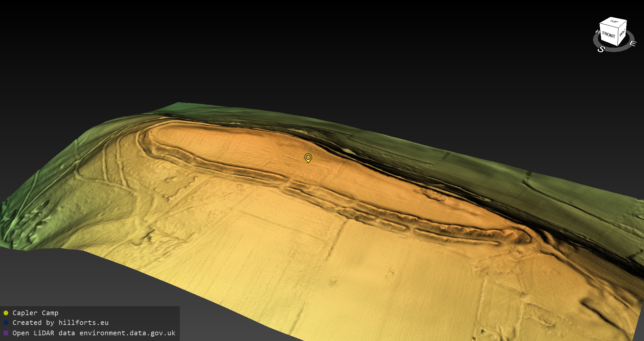This screenshot has height=341, width=644.
Task: Click the W compass letter beside the cube
Action: click(x=597, y=32)
